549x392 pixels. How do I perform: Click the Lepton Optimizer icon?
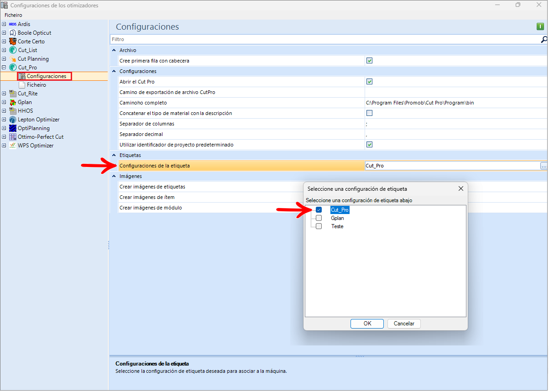click(13, 120)
